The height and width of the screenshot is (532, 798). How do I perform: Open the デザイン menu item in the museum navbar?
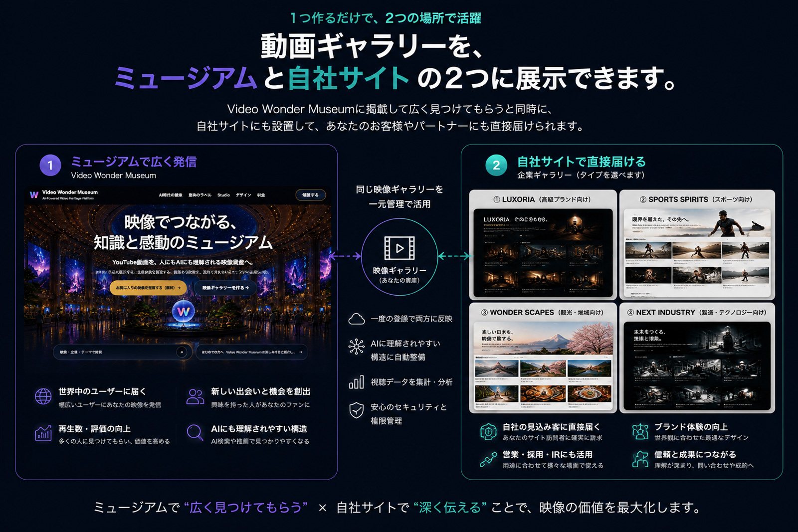point(243,195)
